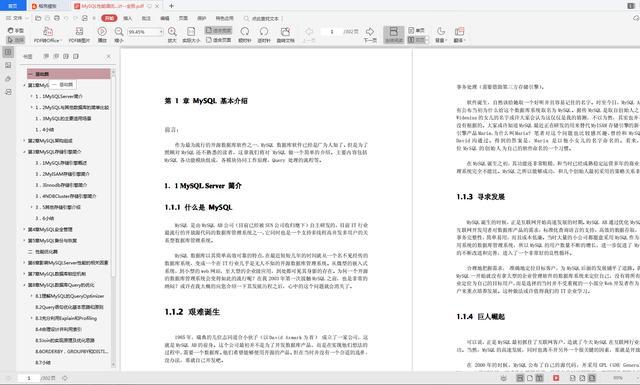Collapse 第3章MySQL存储引擎简介 bookmark

coord(24,151)
